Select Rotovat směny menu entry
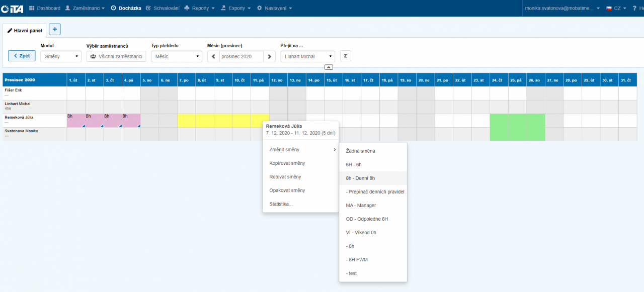Screen dimensions: 644x292 click(x=285, y=177)
